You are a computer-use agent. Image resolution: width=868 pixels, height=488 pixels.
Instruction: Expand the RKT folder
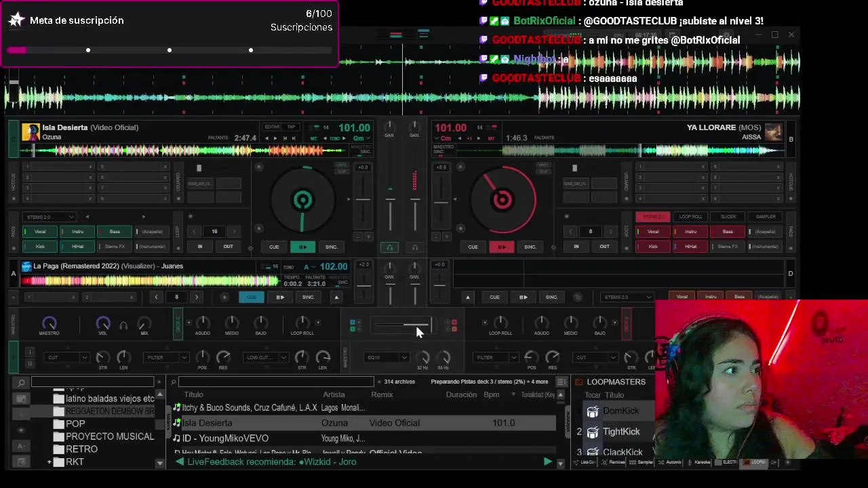tap(49, 462)
